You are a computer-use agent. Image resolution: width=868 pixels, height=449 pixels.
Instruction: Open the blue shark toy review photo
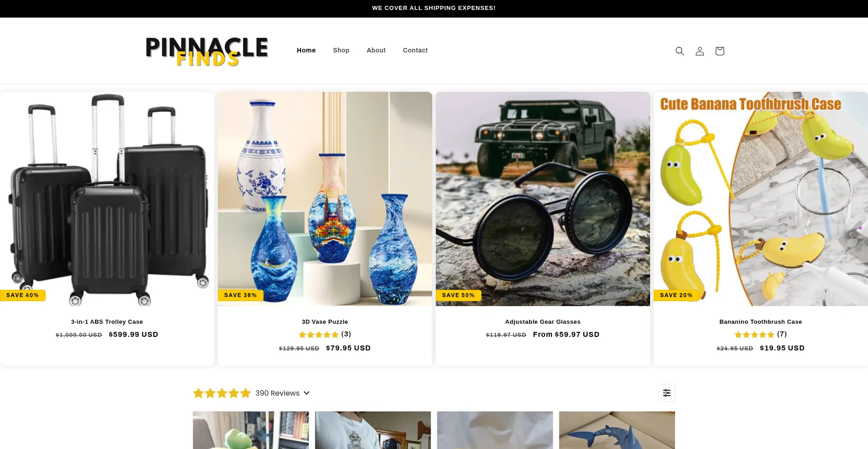point(617,430)
